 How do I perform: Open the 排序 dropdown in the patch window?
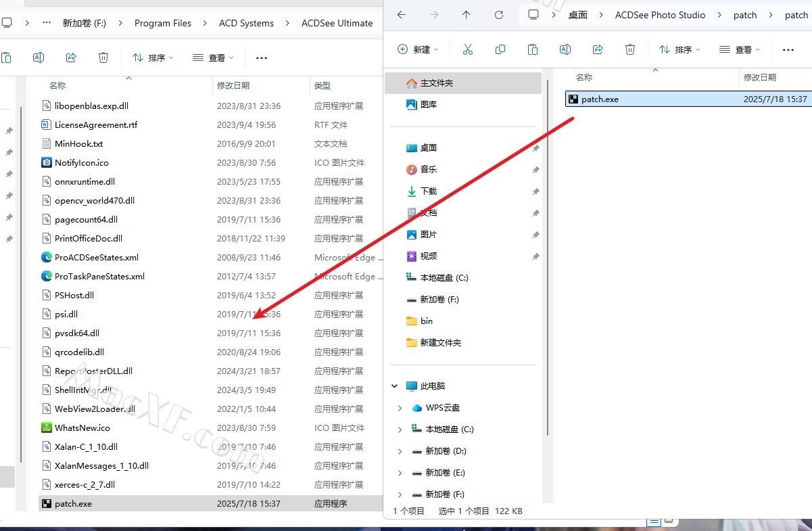680,49
